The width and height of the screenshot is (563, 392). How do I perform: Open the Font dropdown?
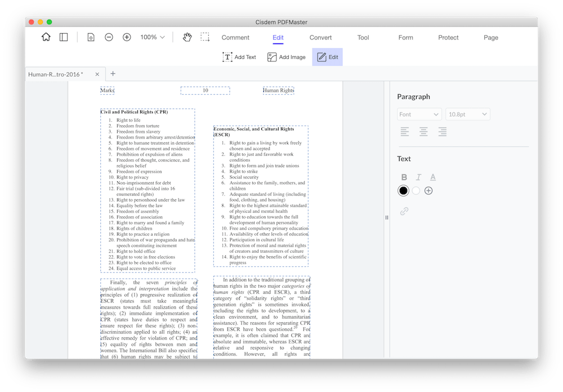[x=419, y=114]
